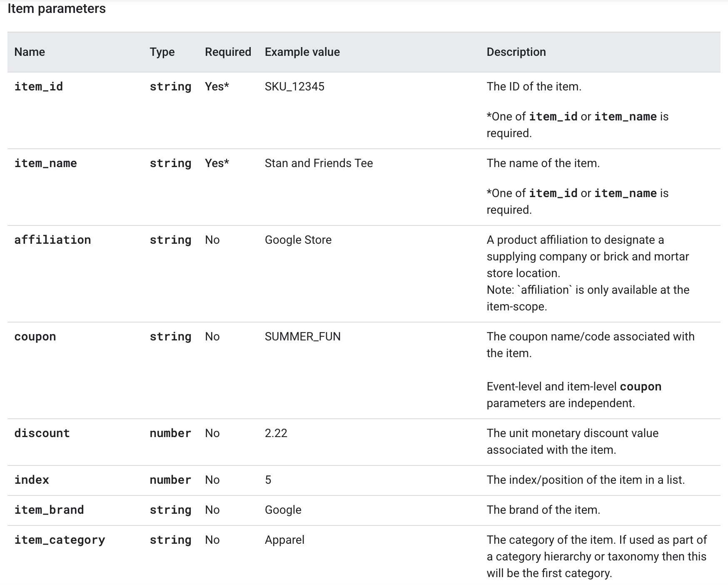Click type 'number' in the index row
The height and width of the screenshot is (585, 728).
170,480
